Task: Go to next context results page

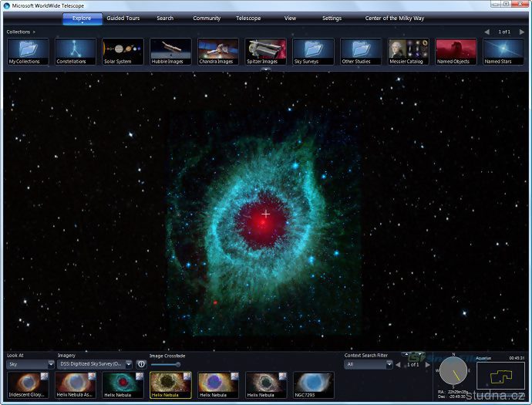Action: point(427,365)
